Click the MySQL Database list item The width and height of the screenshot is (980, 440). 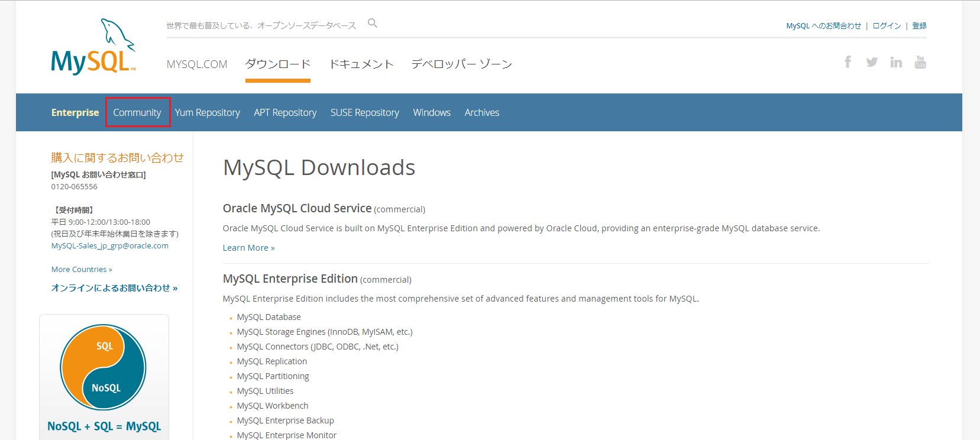click(269, 317)
